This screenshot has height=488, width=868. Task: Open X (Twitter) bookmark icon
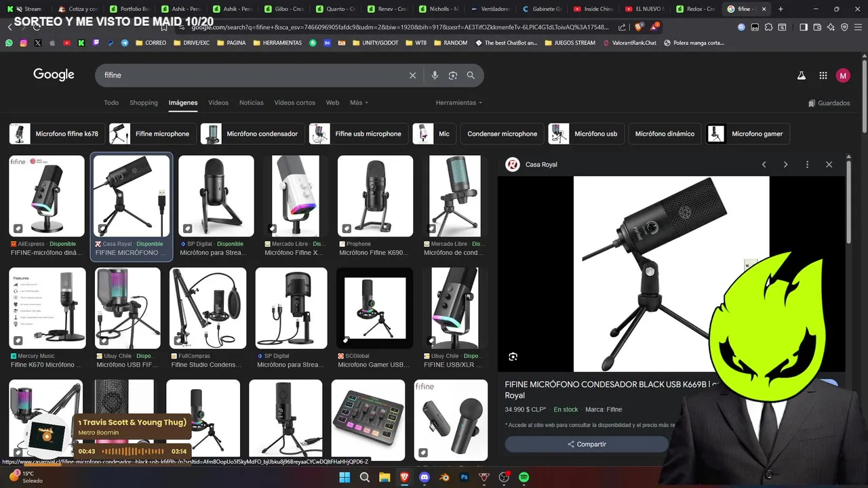point(37,43)
